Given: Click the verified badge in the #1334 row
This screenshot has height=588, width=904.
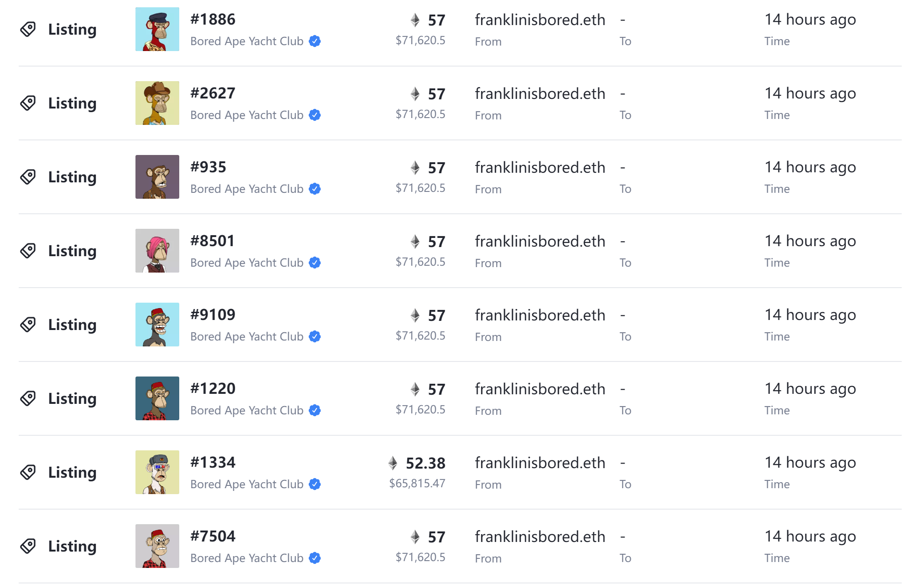Looking at the screenshot, I should (x=315, y=484).
